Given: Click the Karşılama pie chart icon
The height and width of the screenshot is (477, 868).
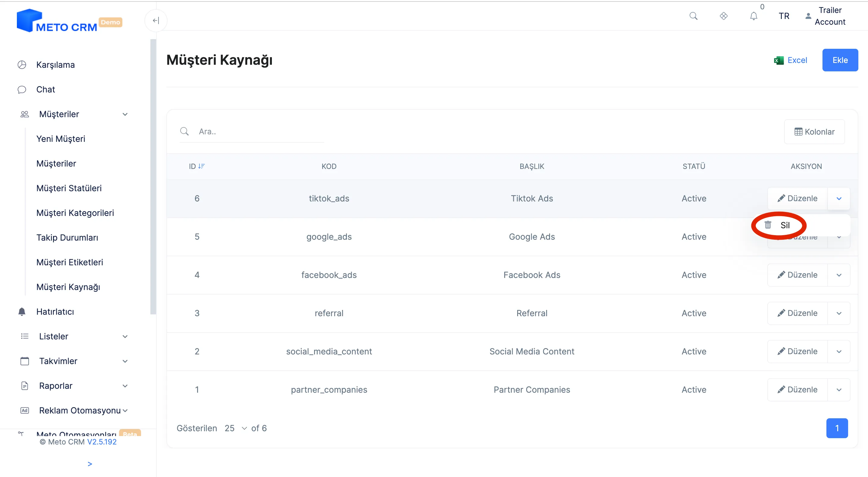Looking at the screenshot, I should (22, 65).
